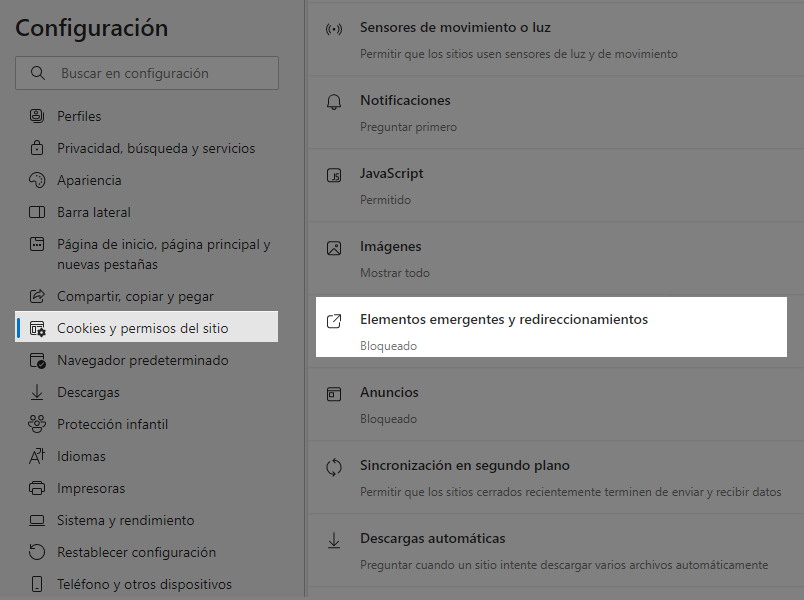
Task: Click the Imágenes picture icon
Action: point(334,248)
